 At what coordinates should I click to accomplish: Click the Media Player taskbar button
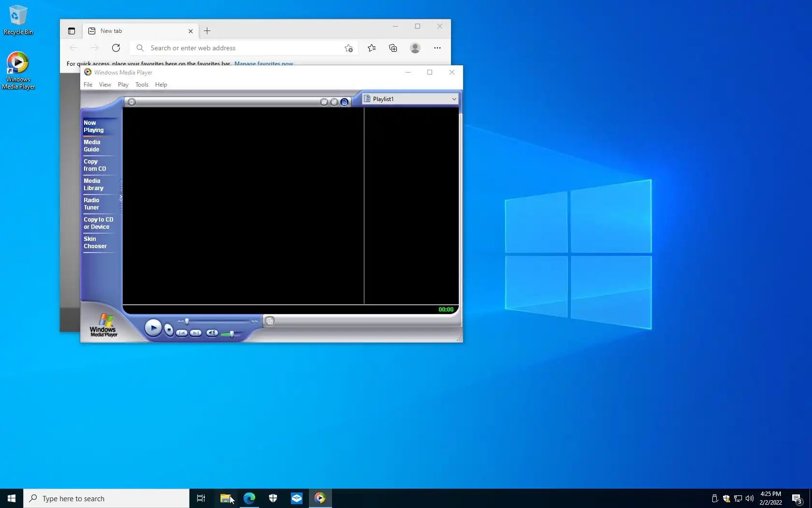320,498
